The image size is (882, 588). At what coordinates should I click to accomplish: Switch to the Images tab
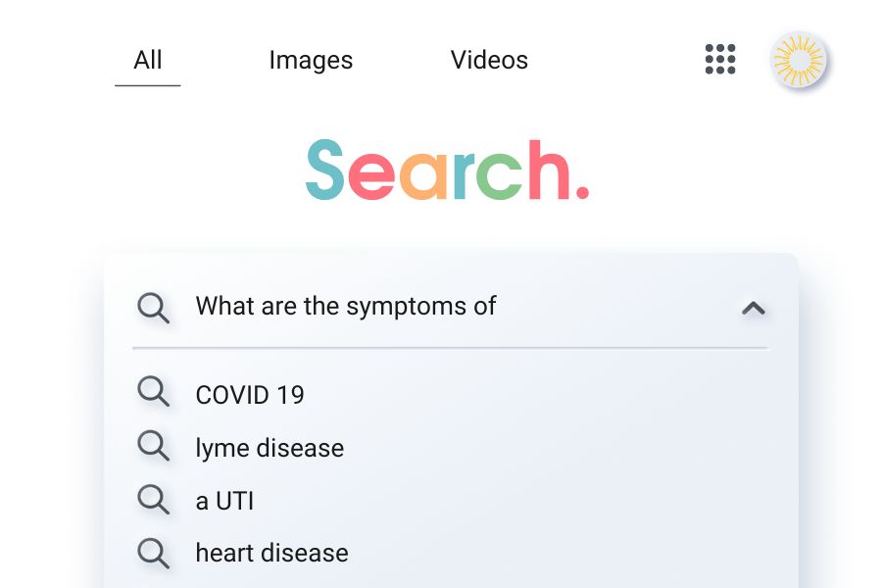pos(311,60)
